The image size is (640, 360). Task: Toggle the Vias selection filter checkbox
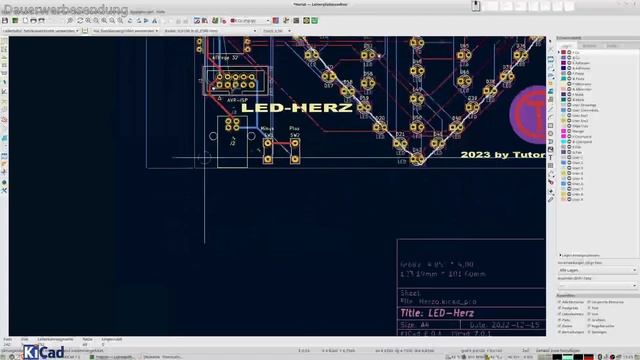click(x=589, y=314)
